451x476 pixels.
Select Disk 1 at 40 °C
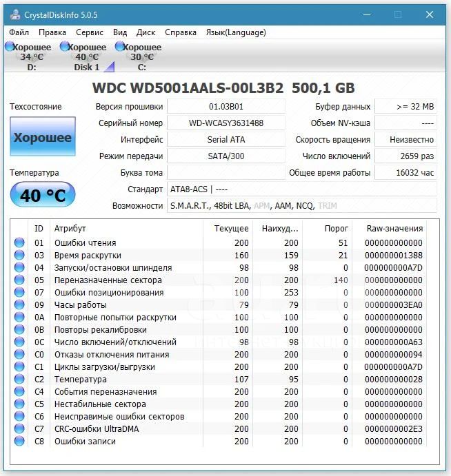[x=87, y=56]
